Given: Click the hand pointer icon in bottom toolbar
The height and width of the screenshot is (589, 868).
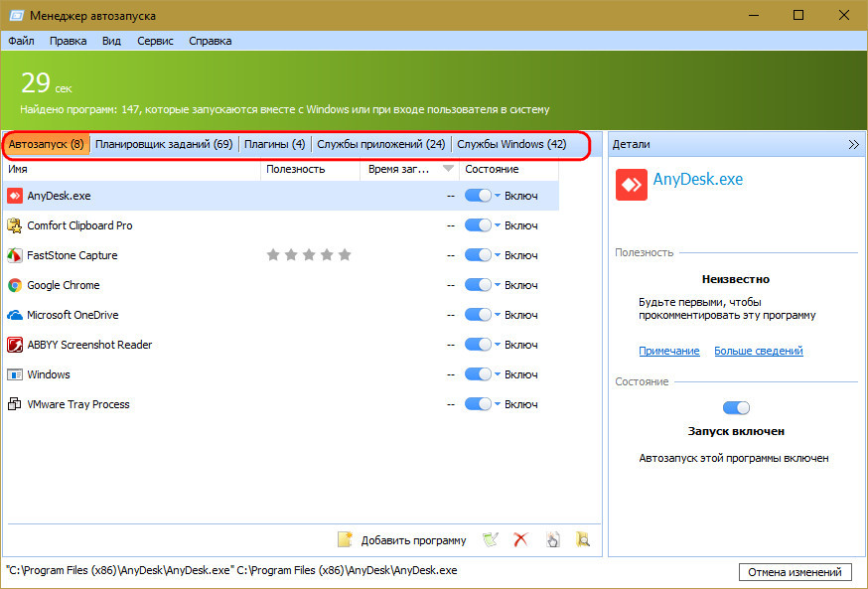Looking at the screenshot, I should click(552, 539).
